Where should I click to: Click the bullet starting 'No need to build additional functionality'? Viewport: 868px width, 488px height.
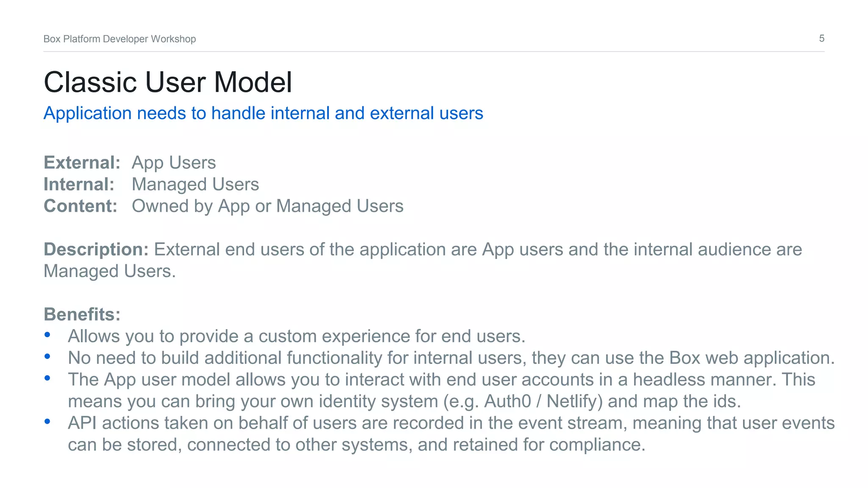click(x=451, y=358)
